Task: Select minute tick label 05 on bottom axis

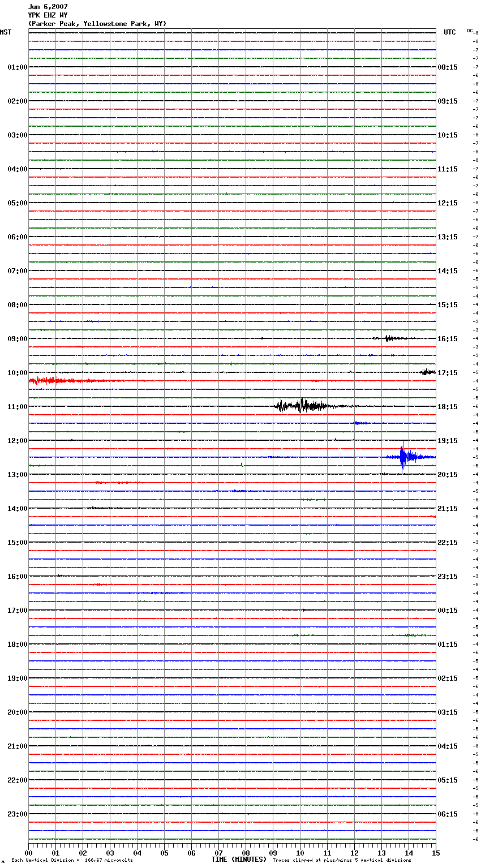Action: point(164,853)
